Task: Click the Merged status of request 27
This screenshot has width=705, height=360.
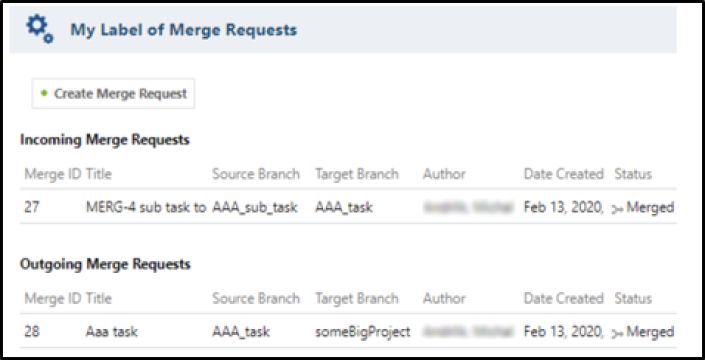Action: tap(650, 208)
